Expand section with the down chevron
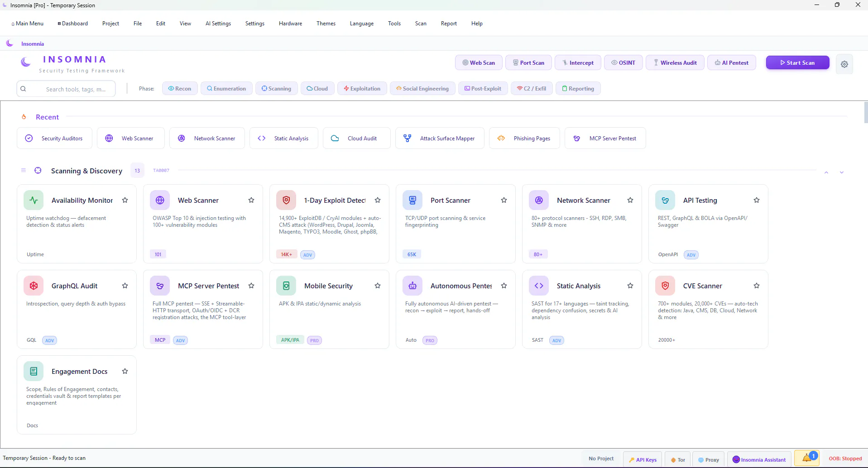Viewport: 868px width, 468px height. tap(842, 172)
